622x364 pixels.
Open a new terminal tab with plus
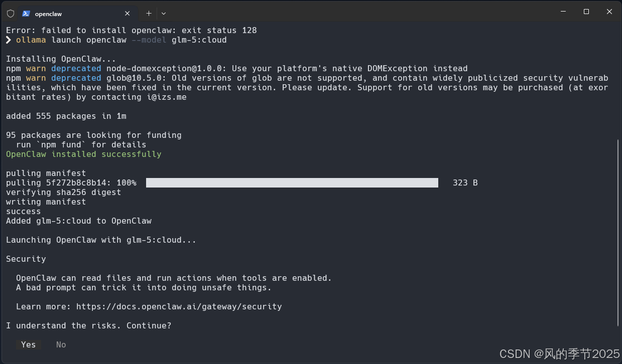click(149, 14)
